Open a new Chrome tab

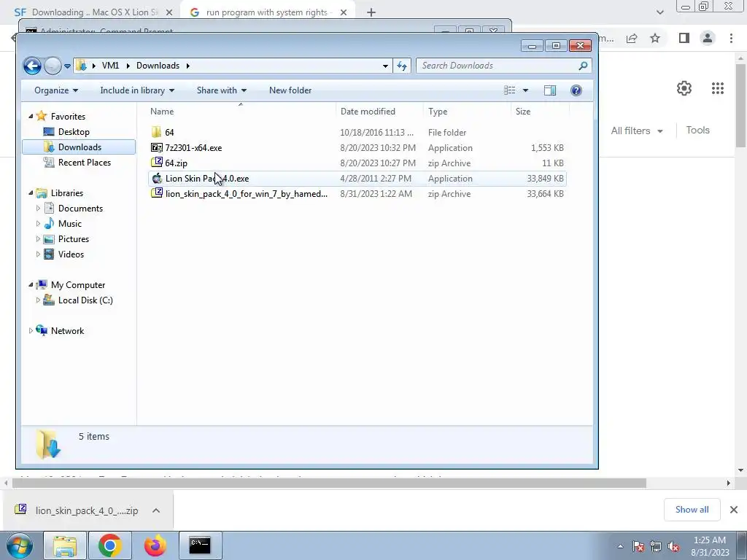(x=371, y=12)
